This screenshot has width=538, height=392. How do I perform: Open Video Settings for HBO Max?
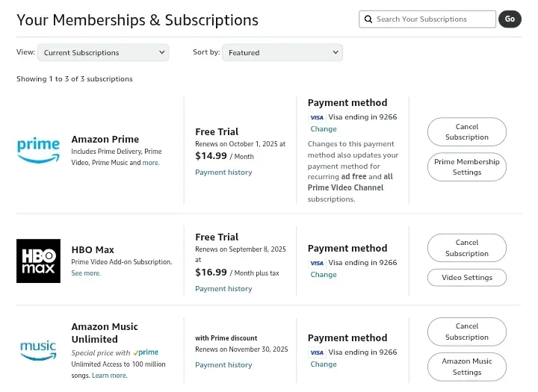point(466,278)
